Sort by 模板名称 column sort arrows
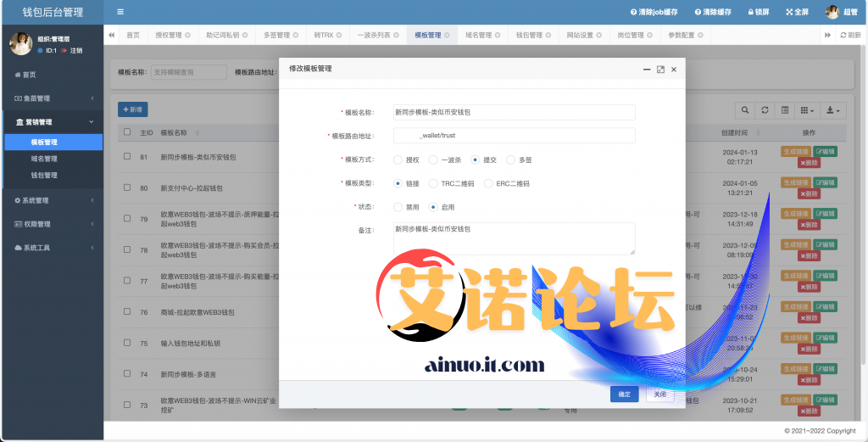The image size is (868, 442). tap(198, 133)
